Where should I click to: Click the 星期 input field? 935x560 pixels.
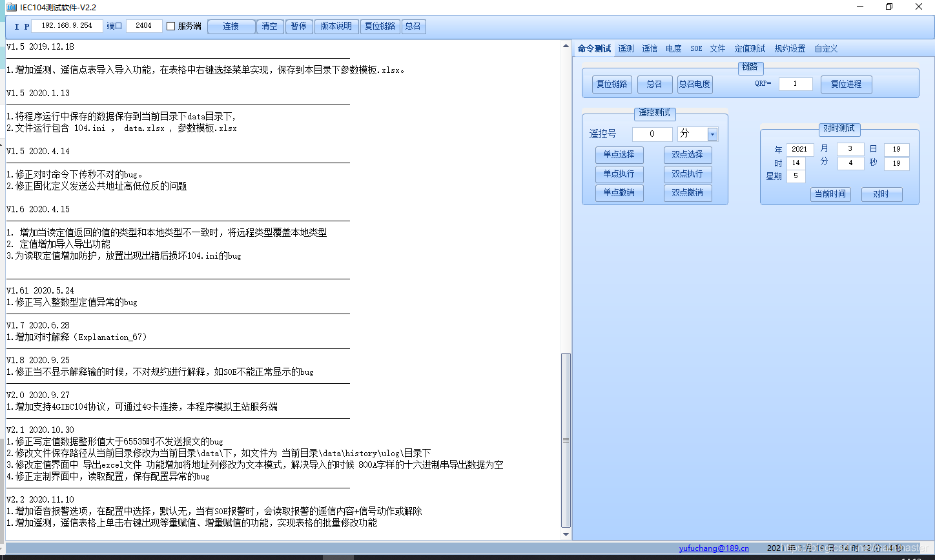[796, 176]
